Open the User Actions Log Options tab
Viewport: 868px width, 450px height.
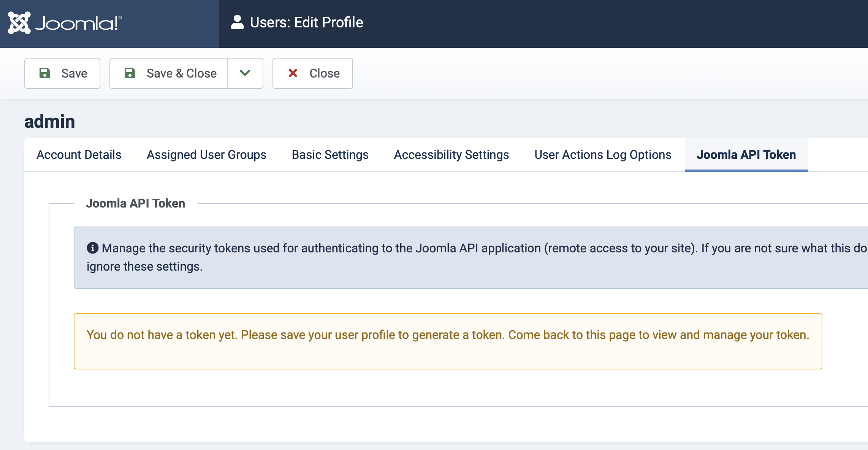coord(603,155)
